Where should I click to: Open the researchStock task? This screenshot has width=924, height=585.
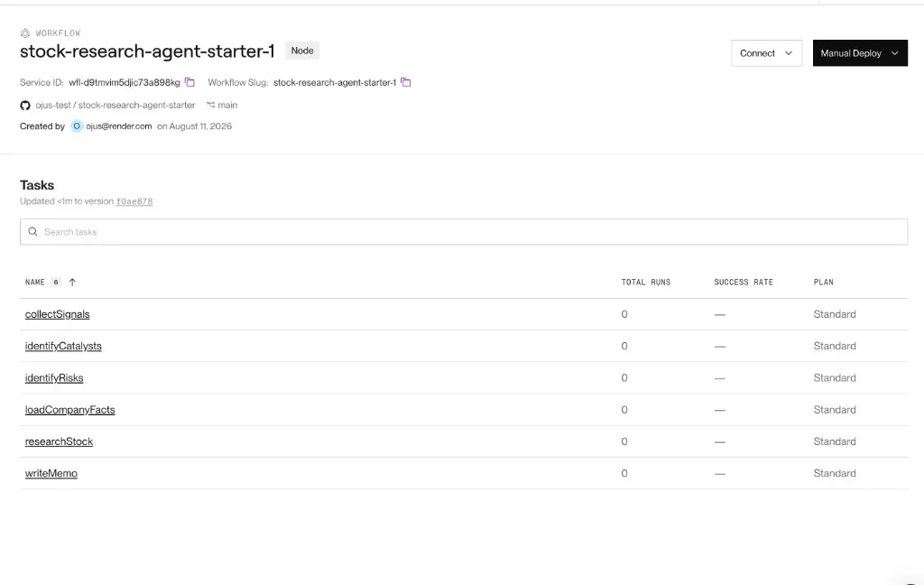tap(59, 441)
